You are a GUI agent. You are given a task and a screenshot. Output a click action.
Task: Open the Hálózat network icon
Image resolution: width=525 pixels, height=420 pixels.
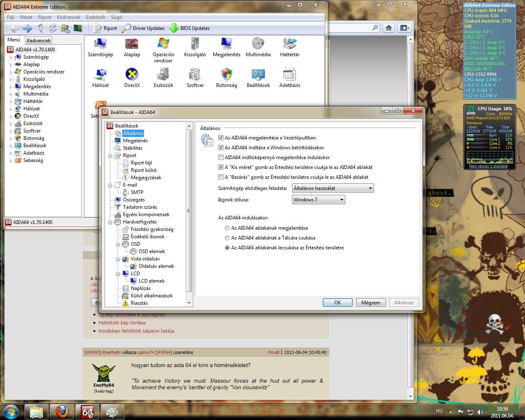click(100, 79)
